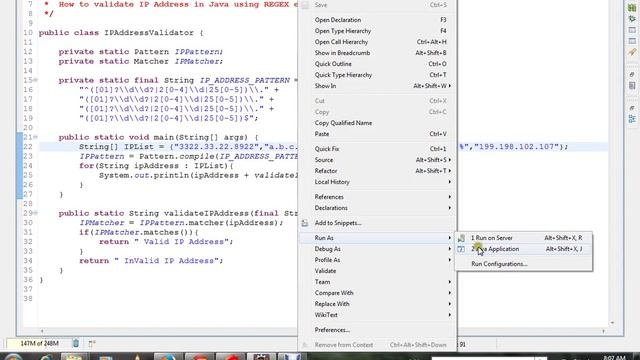
Task: Click the horizontal scrollbar right arrow
Action: pyautogui.click(x=603, y=331)
